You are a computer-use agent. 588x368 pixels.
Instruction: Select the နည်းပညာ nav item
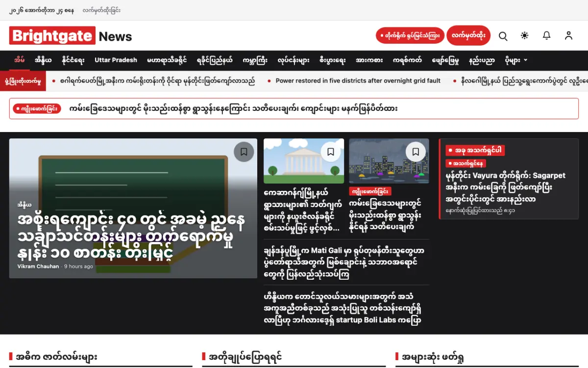point(482,60)
